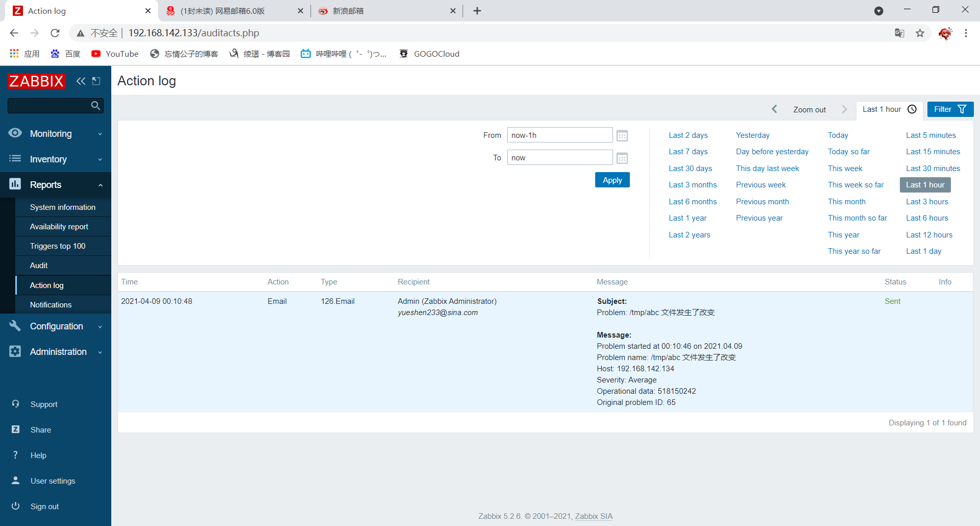Image resolution: width=980 pixels, height=526 pixels.
Task: Select Last 2 days range
Action: 688,135
